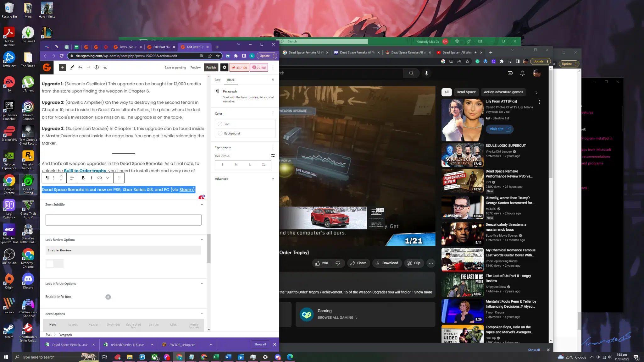Screen dimensions: 644x362
Task: Open more actions beside Clip button
Action: point(431,263)
